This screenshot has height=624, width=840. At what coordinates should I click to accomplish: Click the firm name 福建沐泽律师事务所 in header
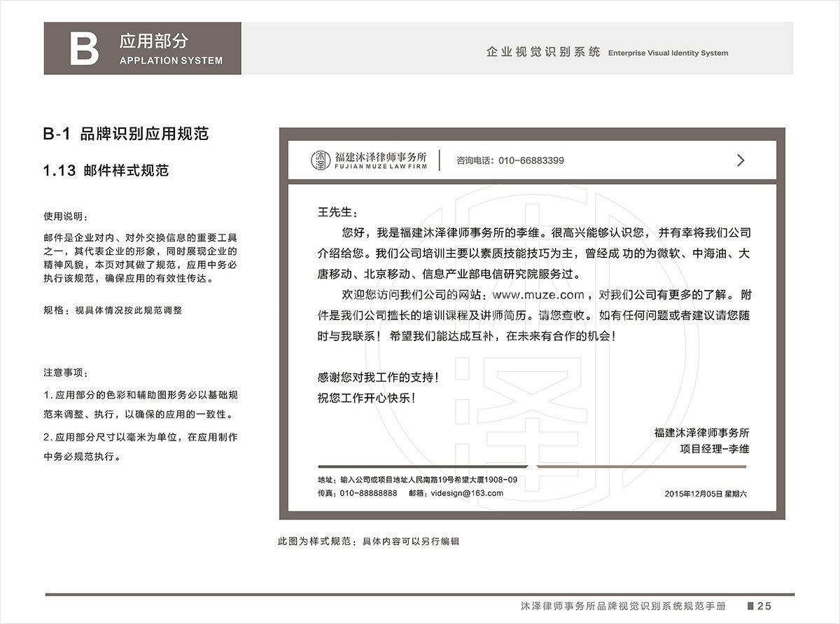point(381,155)
